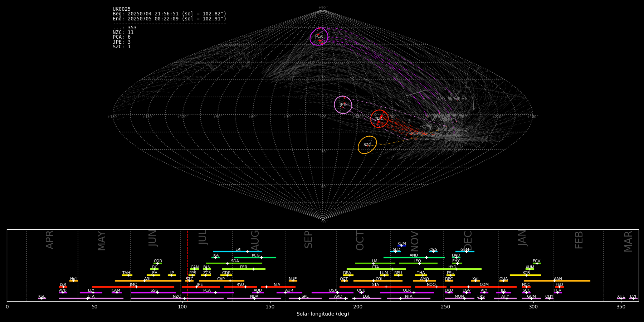Click the AAN orange shower bar
The width and height of the screenshot is (644, 322).
point(557,281)
